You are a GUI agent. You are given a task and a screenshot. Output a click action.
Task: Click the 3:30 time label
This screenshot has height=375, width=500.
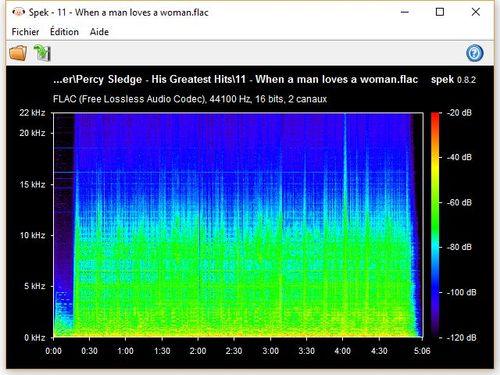pyautogui.click(x=307, y=351)
